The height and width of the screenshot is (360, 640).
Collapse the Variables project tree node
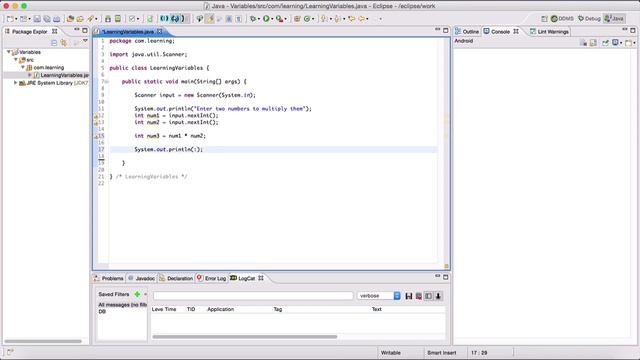(9, 52)
